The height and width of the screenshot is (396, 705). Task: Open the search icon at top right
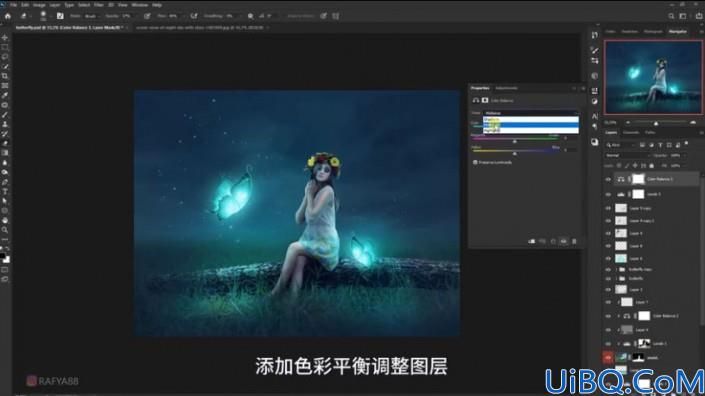pos(671,16)
